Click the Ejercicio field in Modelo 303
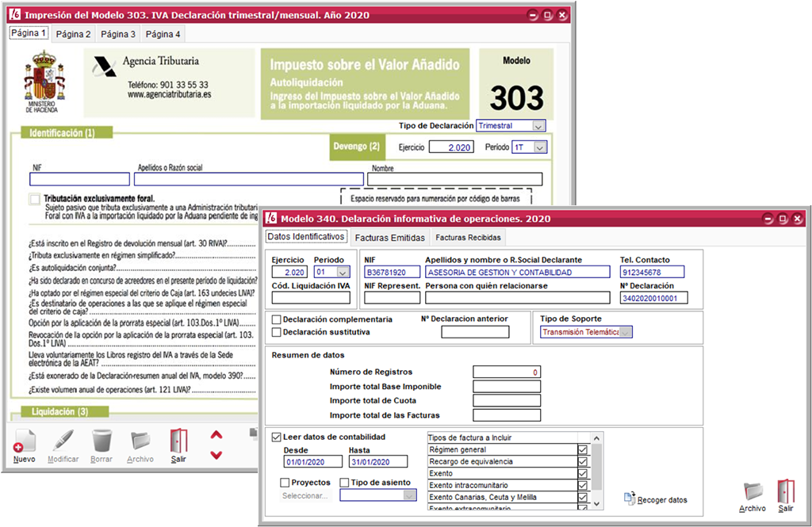812x527 pixels. click(x=451, y=147)
